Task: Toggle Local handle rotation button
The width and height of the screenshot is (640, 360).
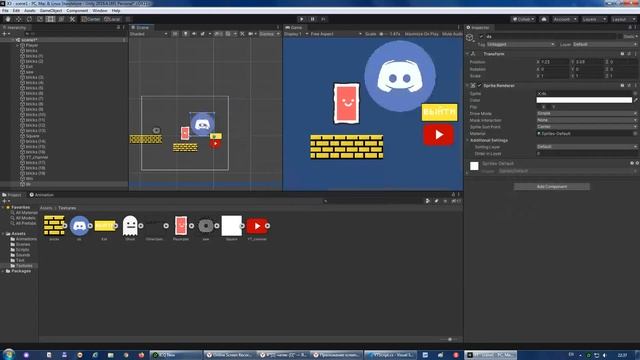Action: coord(112,19)
